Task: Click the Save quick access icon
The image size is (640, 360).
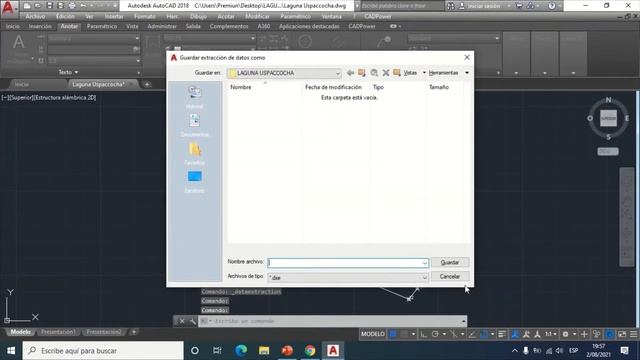Action: point(49,6)
